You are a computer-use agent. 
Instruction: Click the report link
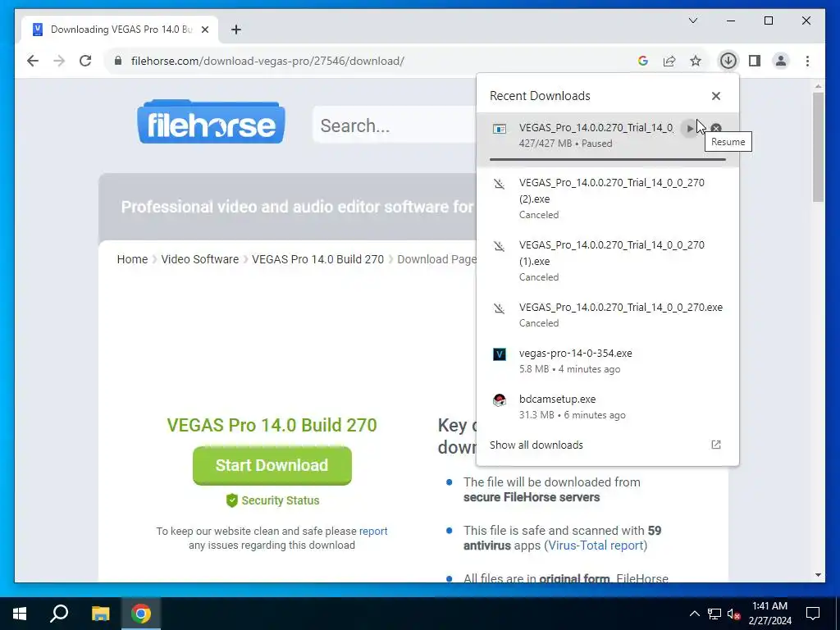[x=373, y=531]
